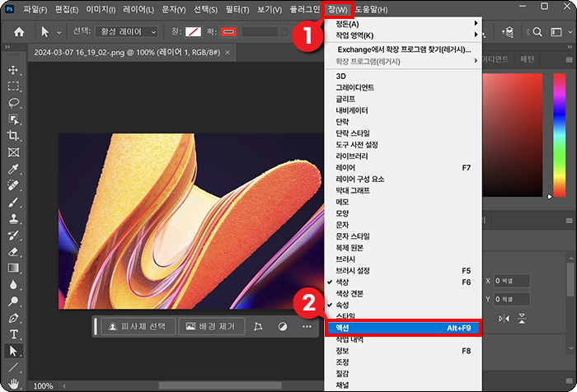Click the Home icon in options bar
This screenshot has width=577, height=392.
click(19, 32)
